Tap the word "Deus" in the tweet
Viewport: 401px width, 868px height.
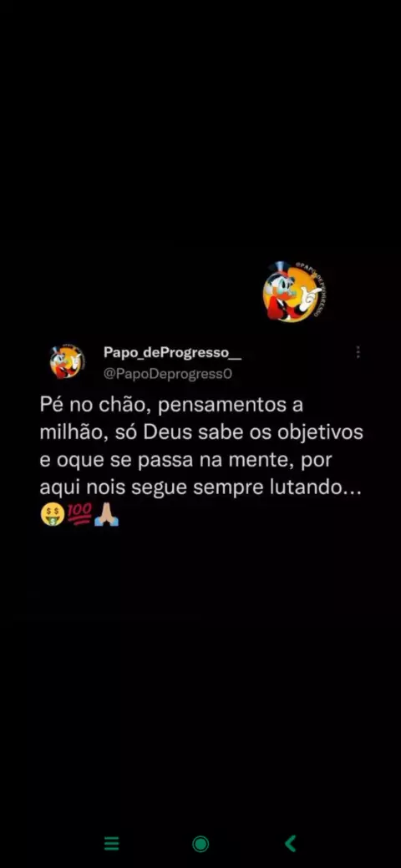[x=165, y=432]
